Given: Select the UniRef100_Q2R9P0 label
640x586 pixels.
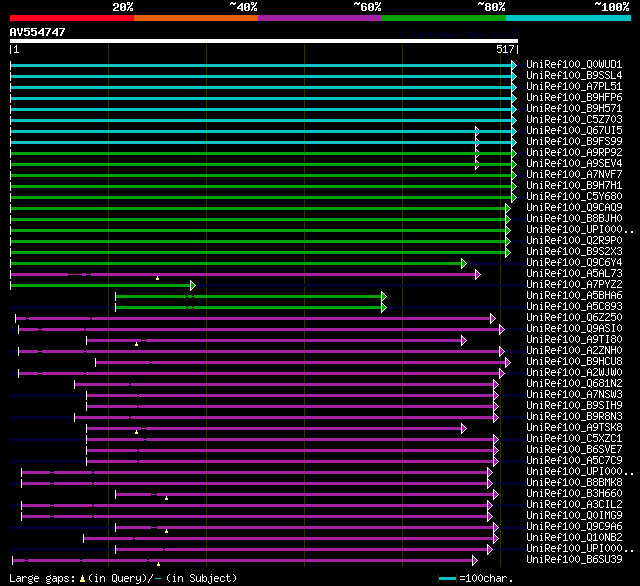Looking at the screenshot, I should pos(574,241).
